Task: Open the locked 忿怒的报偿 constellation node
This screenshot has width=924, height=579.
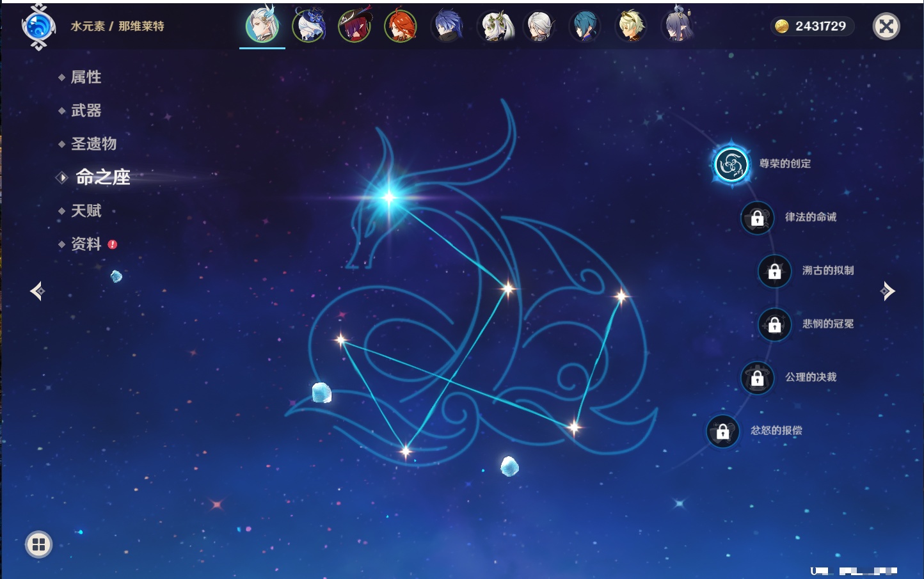Action: (723, 432)
